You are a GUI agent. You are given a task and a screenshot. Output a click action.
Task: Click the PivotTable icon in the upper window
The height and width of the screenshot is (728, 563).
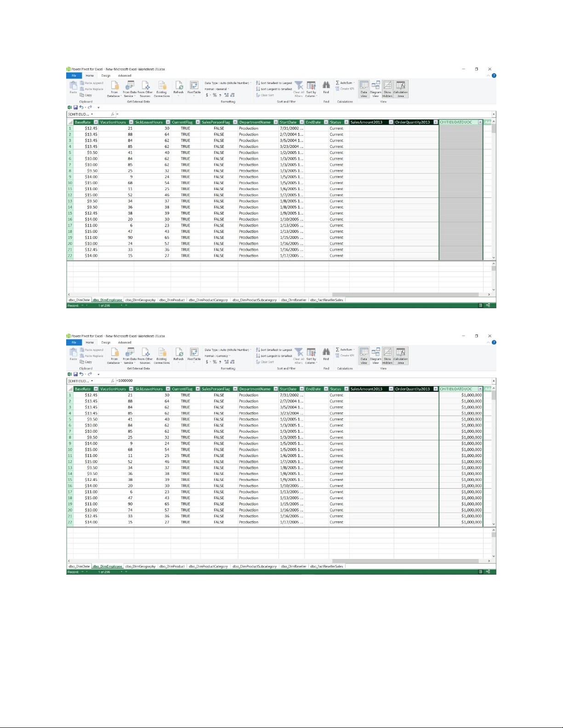tap(194, 86)
